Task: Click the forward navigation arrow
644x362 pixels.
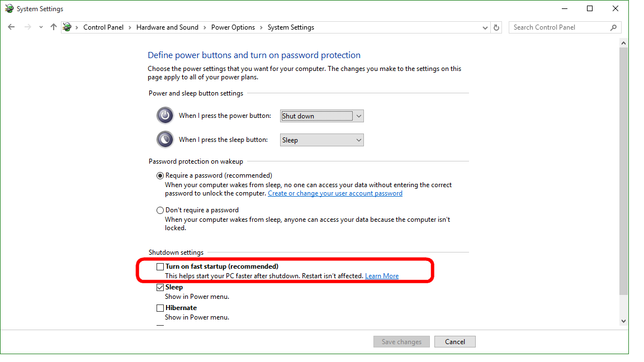Action: [27, 27]
